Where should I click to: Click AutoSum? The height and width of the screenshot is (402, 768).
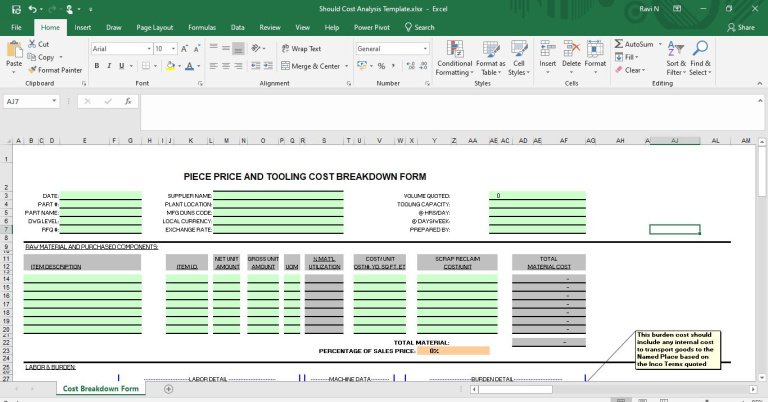pyautogui.click(x=634, y=44)
